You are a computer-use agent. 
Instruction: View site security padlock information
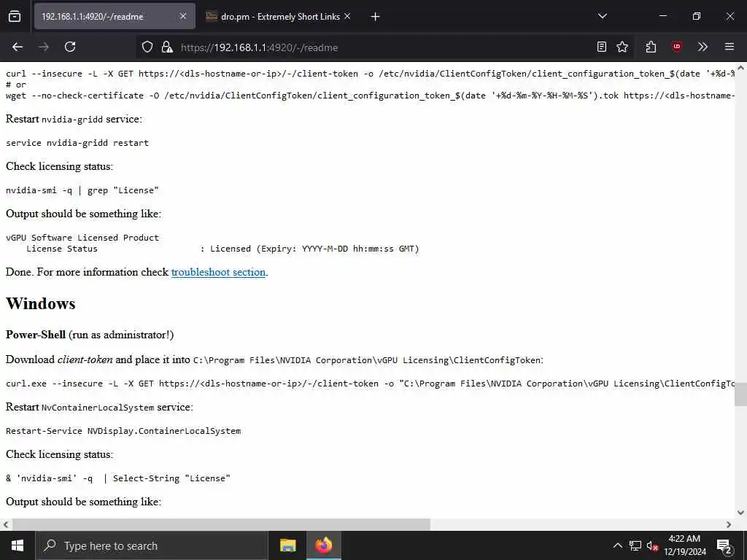click(167, 47)
